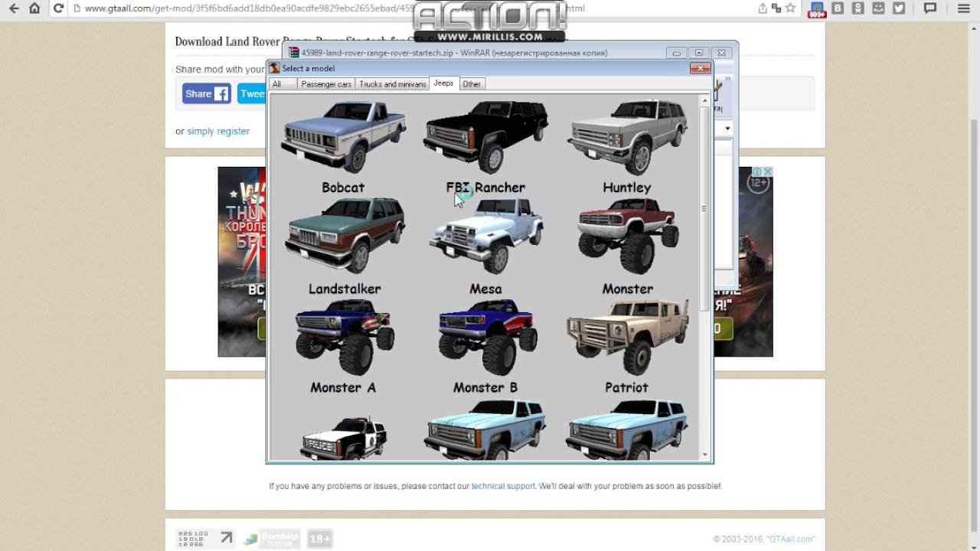Select the police ranger car thumbnail

[x=343, y=438]
